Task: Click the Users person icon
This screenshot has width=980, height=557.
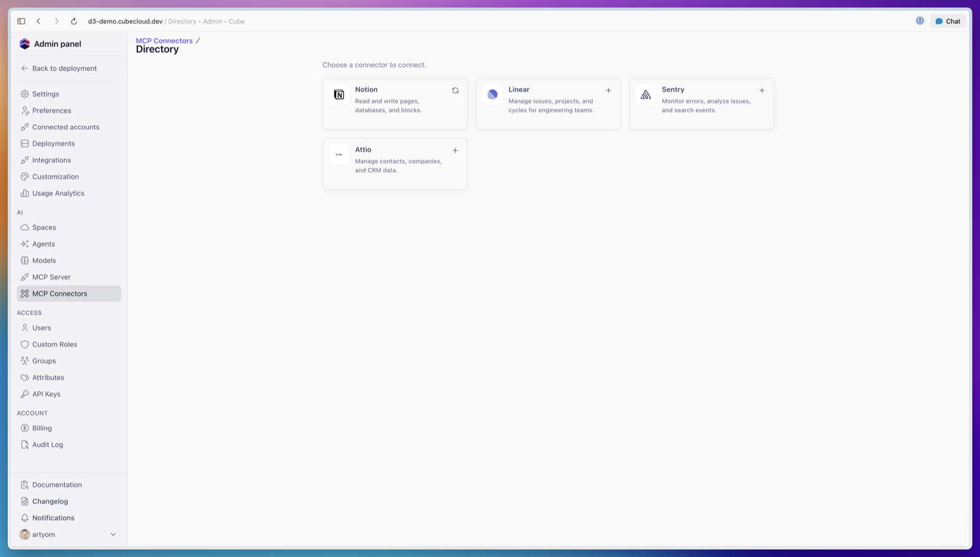Action: [24, 328]
